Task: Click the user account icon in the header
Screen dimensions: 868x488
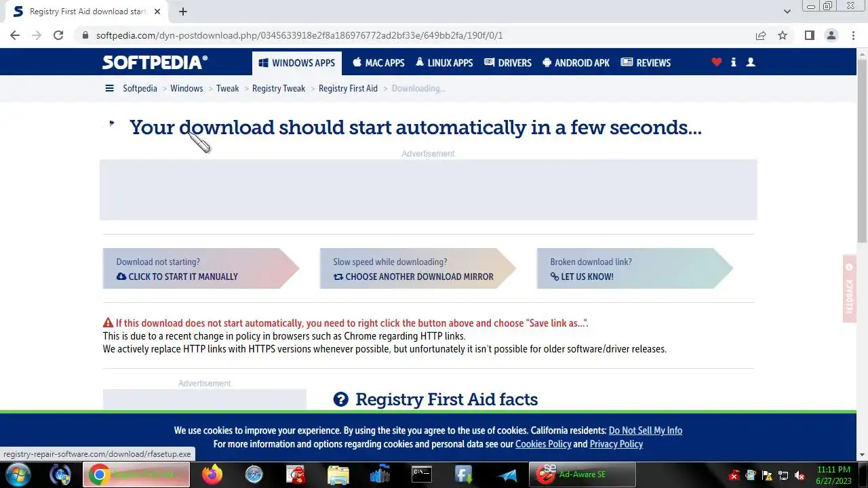Action: tap(751, 62)
